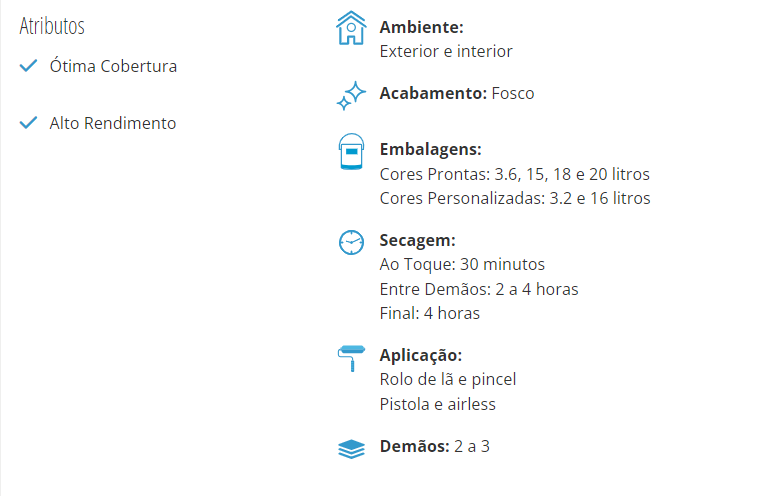Click the Demãos: 2 a 3 label
Screen dimensions: 777x496
pos(435,446)
